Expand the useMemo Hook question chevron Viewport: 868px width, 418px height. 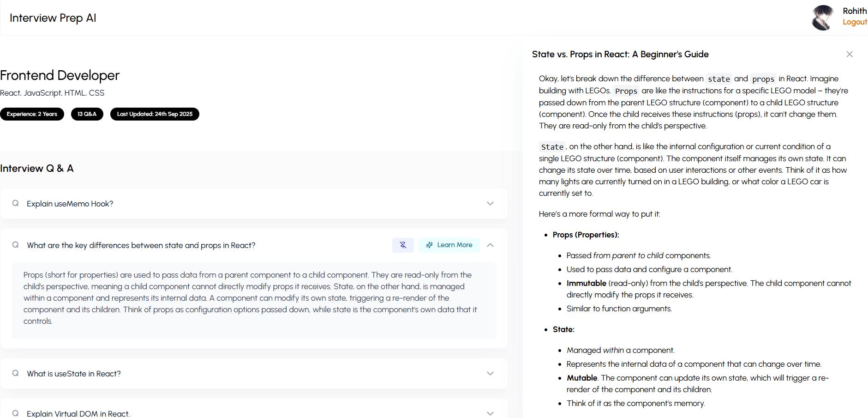click(x=490, y=204)
